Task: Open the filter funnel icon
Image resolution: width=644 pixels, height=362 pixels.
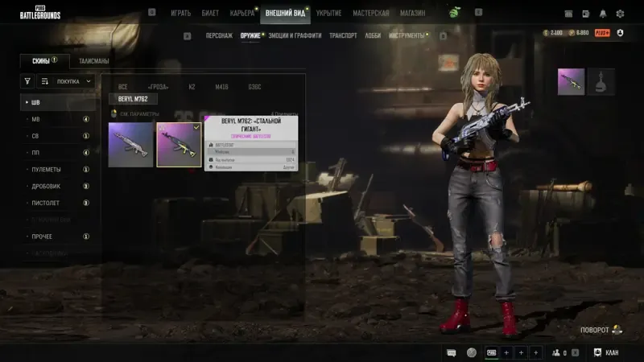Action: click(x=27, y=81)
